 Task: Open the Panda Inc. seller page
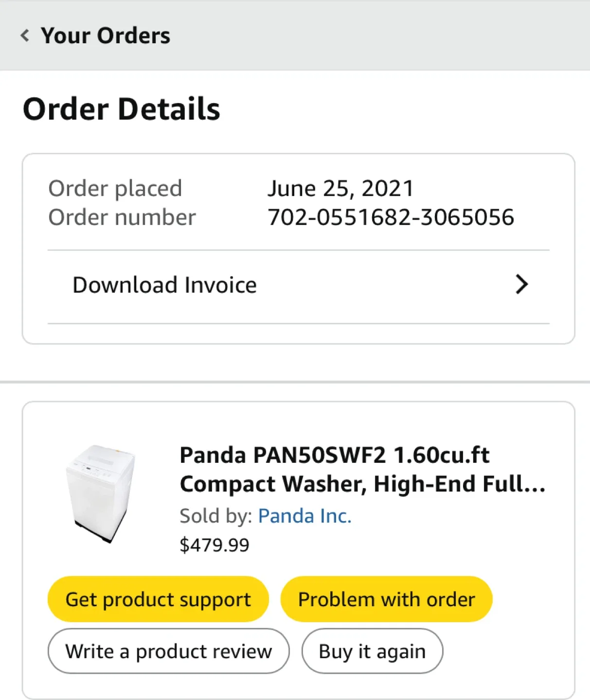pyautogui.click(x=304, y=516)
